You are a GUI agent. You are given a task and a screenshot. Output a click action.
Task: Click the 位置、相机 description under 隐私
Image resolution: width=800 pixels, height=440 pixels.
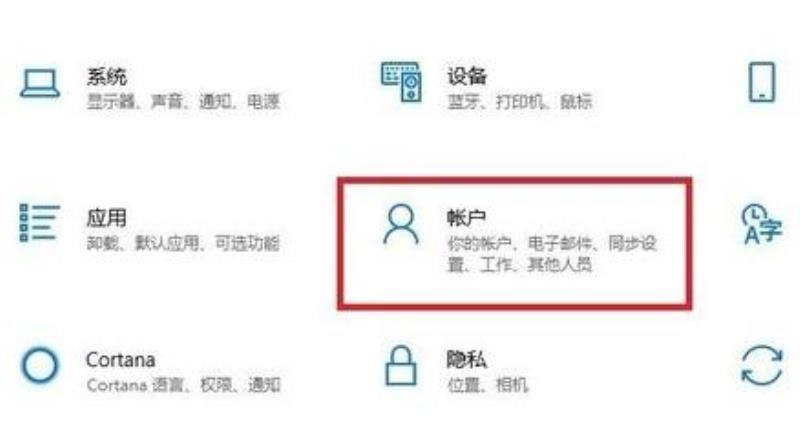(487, 384)
